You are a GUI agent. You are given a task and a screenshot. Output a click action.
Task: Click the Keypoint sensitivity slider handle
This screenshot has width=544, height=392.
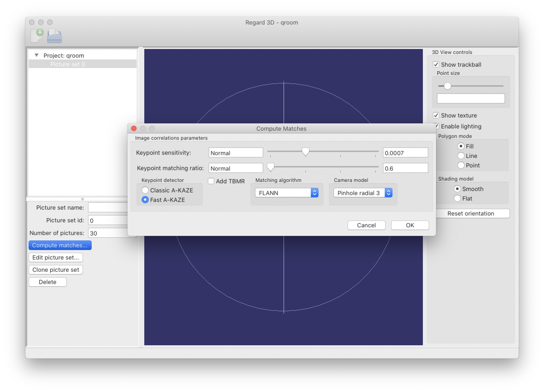click(305, 152)
